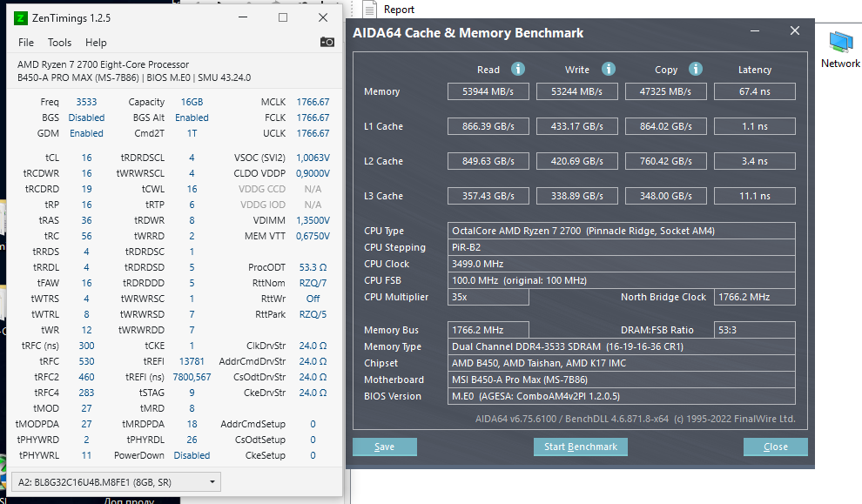Image resolution: width=862 pixels, height=504 pixels.
Task: Click the Capacity value 16GB
Action: coord(192,102)
